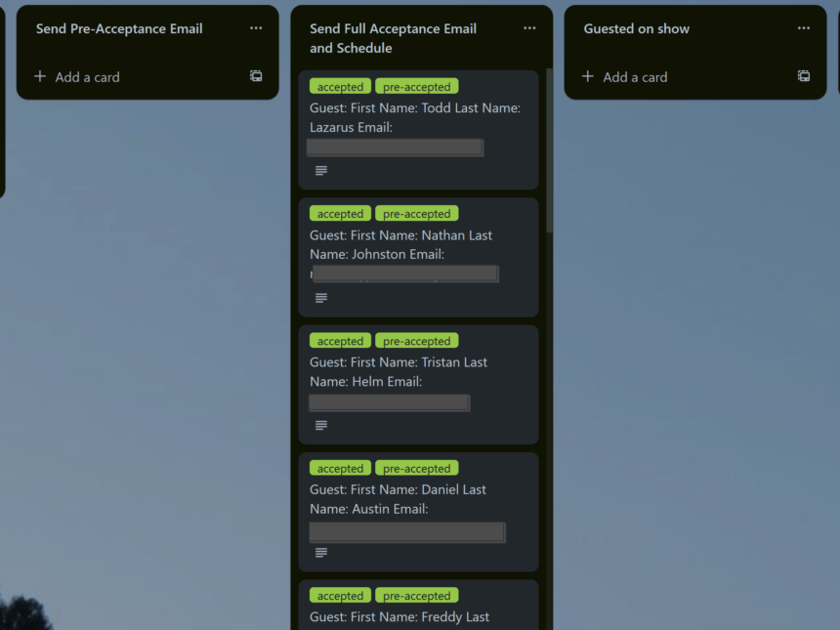
Task: Create card from template in Pre-Acceptance list
Action: [256, 76]
